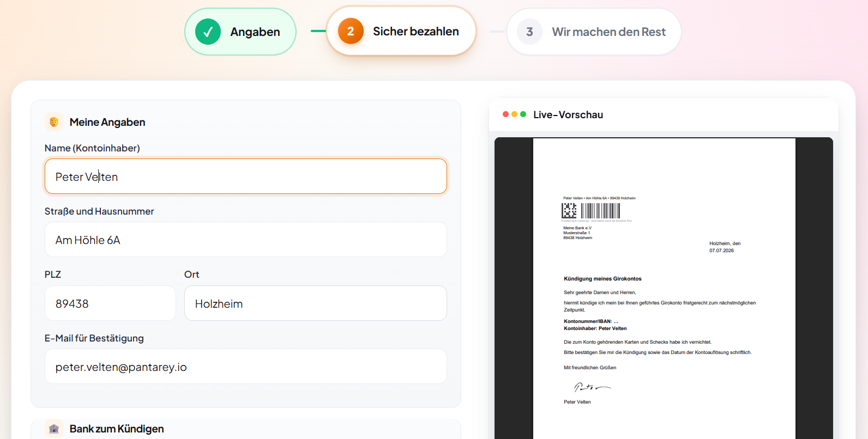Click the Kündigung meines Girokontos heading in preview
868x439 pixels.
(602, 279)
